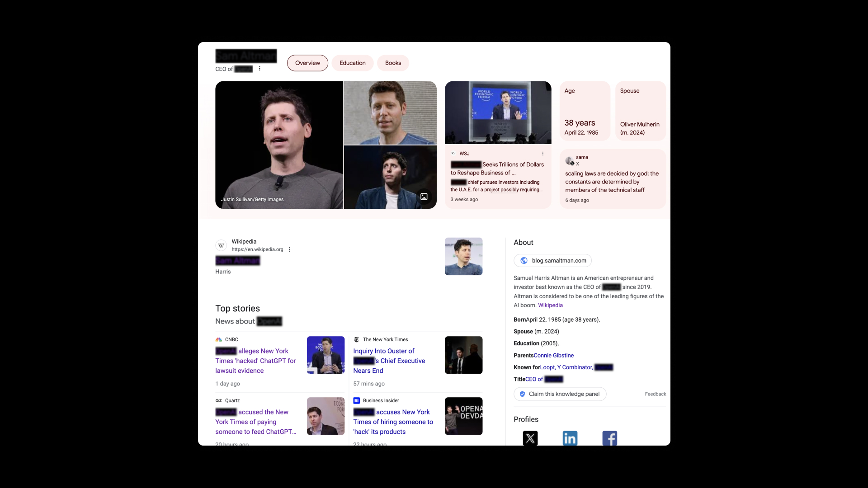Click the Business Insider OpenAI DevDay thumbnail
The height and width of the screenshot is (488, 868).
464,416
